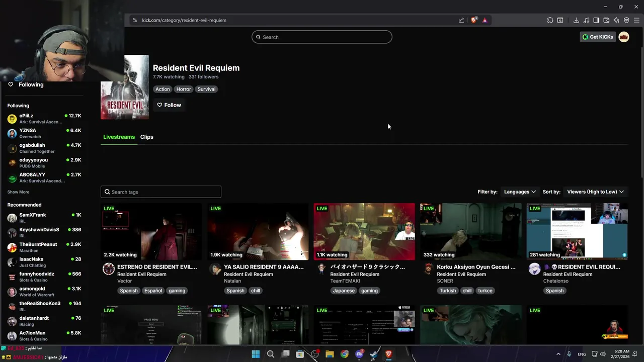Select the Survival category tag
The height and width of the screenshot is (362, 644).
pyautogui.click(x=206, y=89)
